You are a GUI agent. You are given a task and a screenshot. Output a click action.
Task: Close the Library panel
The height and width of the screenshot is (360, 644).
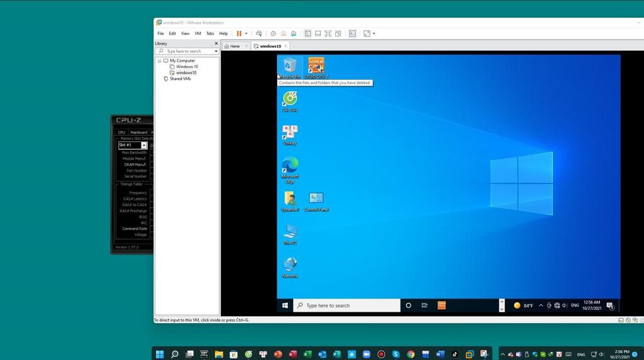point(216,43)
